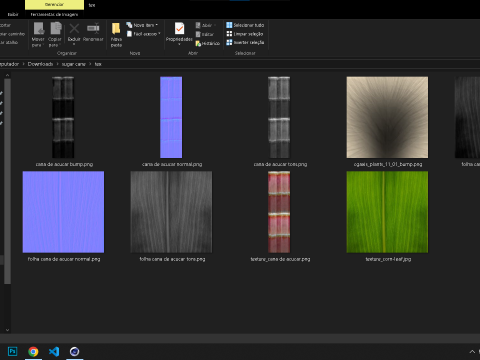The height and width of the screenshot is (360, 480).
Task: Select the cana de acucar tons.png thumbnail
Action: 279,117
